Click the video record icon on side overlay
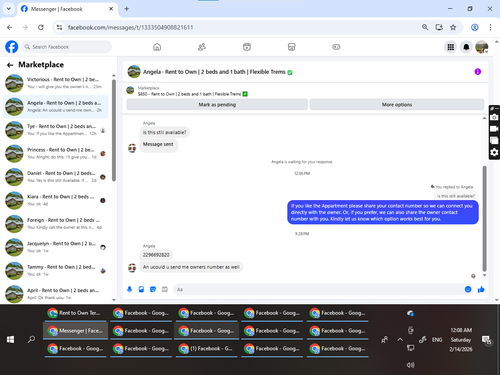The height and width of the screenshot is (375, 500). (x=494, y=129)
